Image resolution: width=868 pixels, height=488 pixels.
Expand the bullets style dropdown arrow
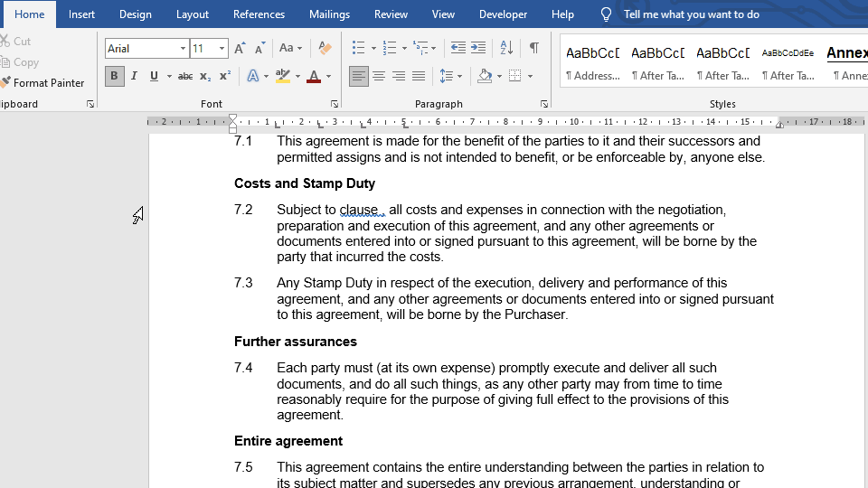(x=373, y=49)
